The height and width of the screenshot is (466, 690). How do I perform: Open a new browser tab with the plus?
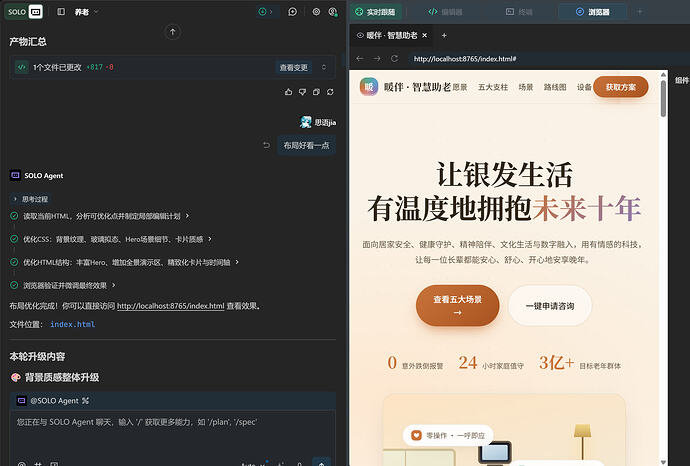pos(444,35)
